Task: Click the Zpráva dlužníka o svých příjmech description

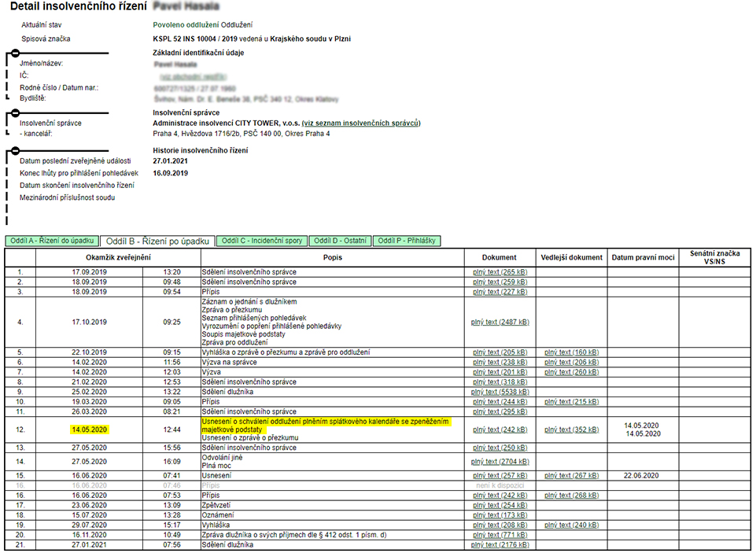Action: 294,535
